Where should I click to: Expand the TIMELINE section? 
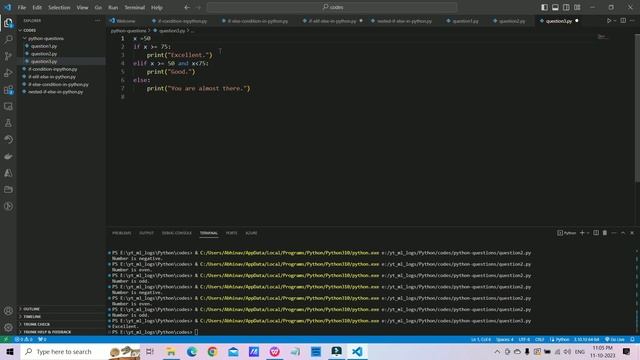click(x=32, y=316)
